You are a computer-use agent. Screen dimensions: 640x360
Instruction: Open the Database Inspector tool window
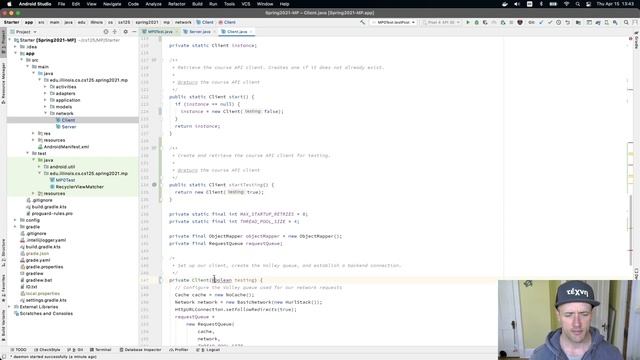pyautogui.click(x=140, y=350)
